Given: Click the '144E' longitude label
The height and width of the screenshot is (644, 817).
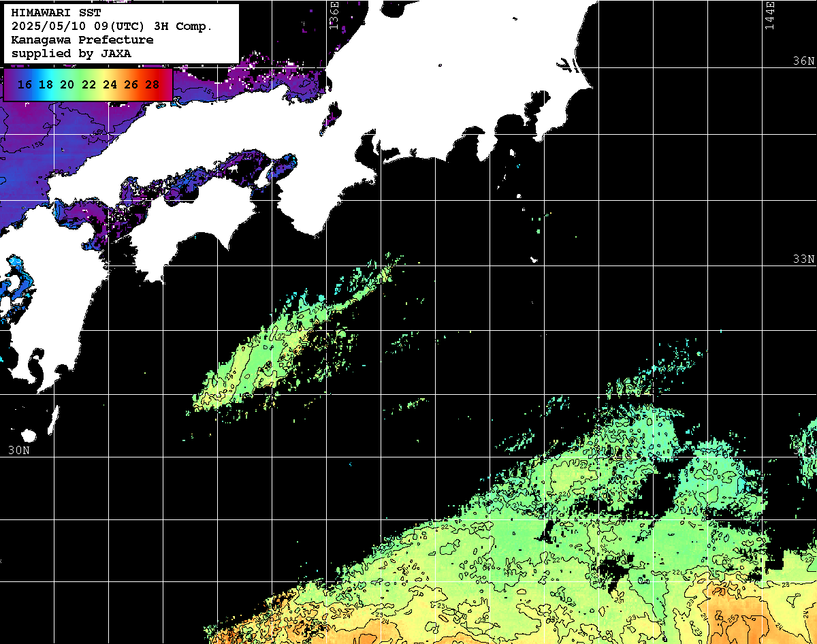Looking at the screenshot, I should click(x=769, y=15).
